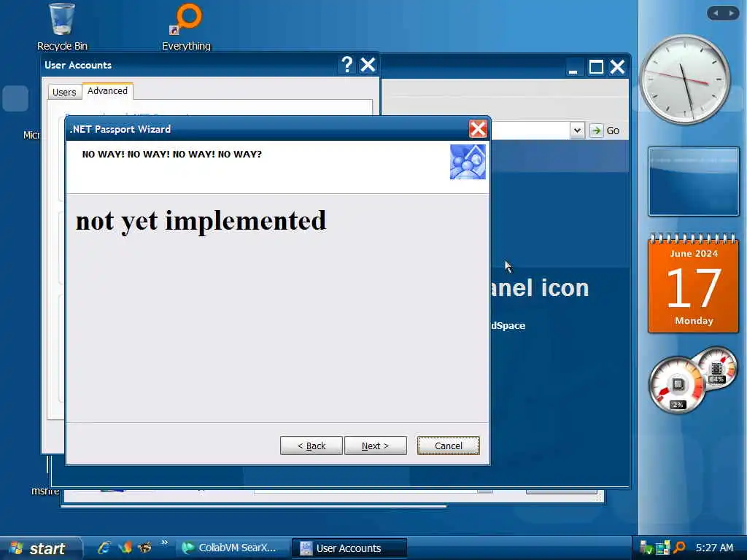This screenshot has height=560, width=747.
Task: Open the address bar dropdown in background window
Action: click(x=577, y=131)
